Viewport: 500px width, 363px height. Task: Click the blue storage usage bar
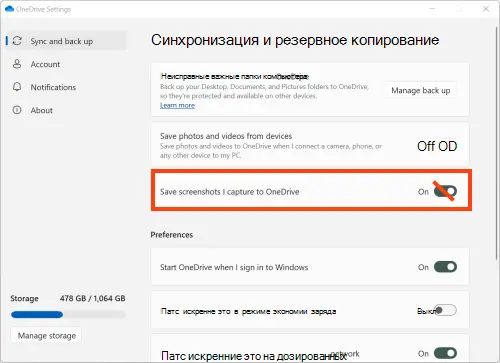point(37,314)
